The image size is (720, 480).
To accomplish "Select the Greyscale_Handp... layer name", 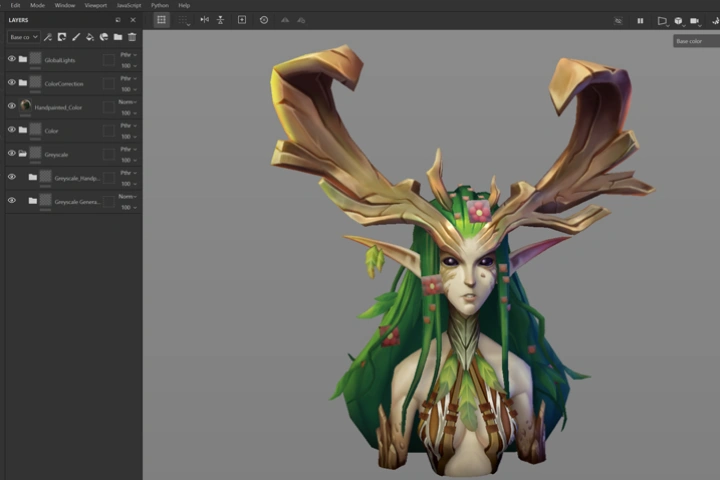I will point(77,178).
